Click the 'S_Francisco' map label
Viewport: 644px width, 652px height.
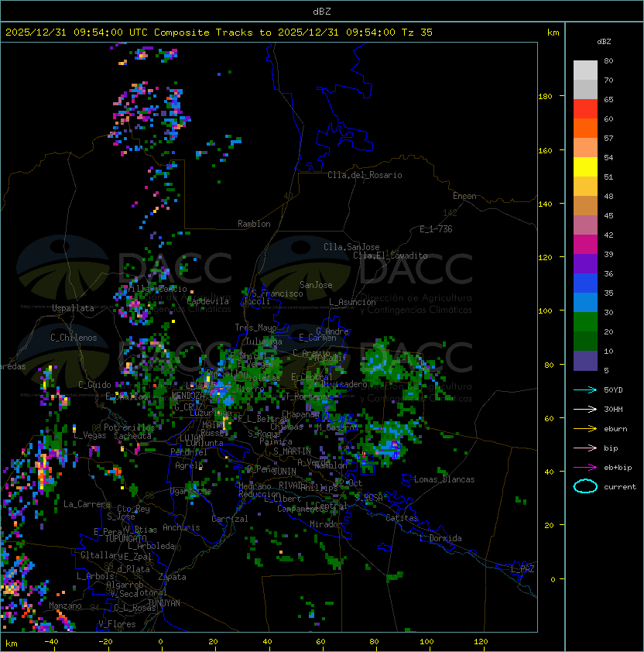pos(278,293)
